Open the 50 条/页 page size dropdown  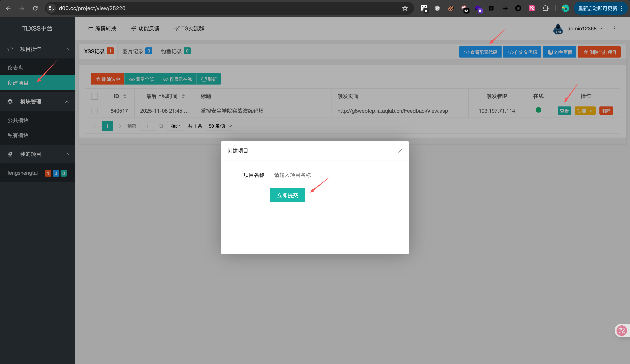point(220,126)
